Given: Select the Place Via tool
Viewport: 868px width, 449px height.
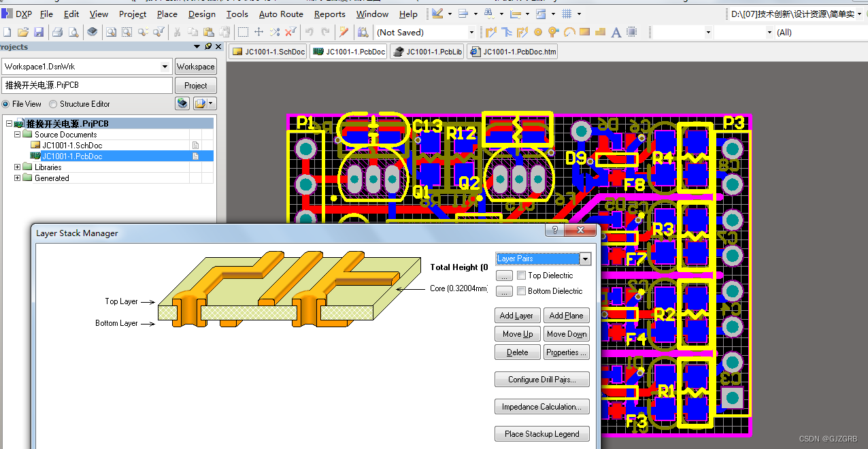Looking at the screenshot, I should (552, 31).
